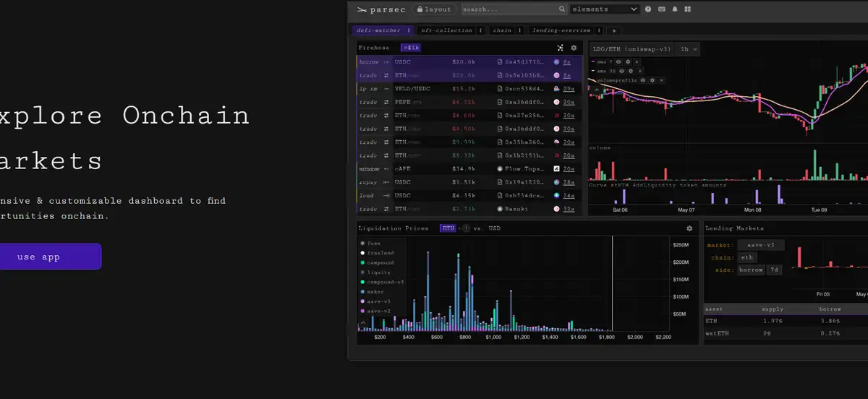Click the sma 7 purple color swatch
868x399 pixels.
pos(593,62)
